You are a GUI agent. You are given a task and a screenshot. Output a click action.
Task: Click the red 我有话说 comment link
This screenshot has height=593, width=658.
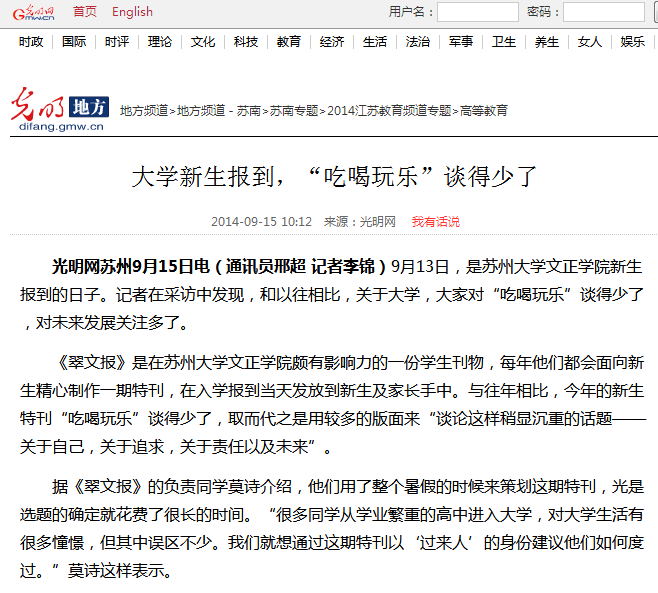click(436, 221)
